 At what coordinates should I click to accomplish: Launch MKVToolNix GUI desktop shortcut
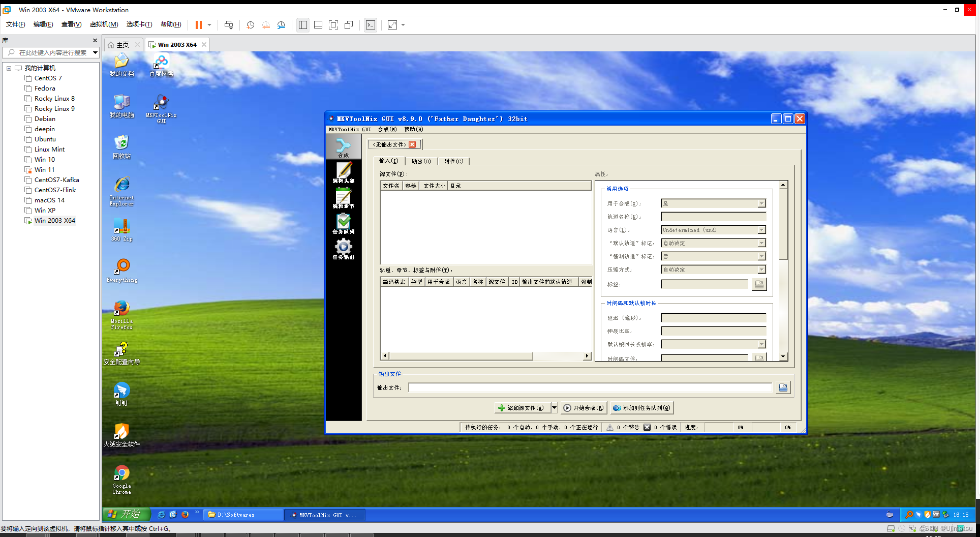click(161, 108)
